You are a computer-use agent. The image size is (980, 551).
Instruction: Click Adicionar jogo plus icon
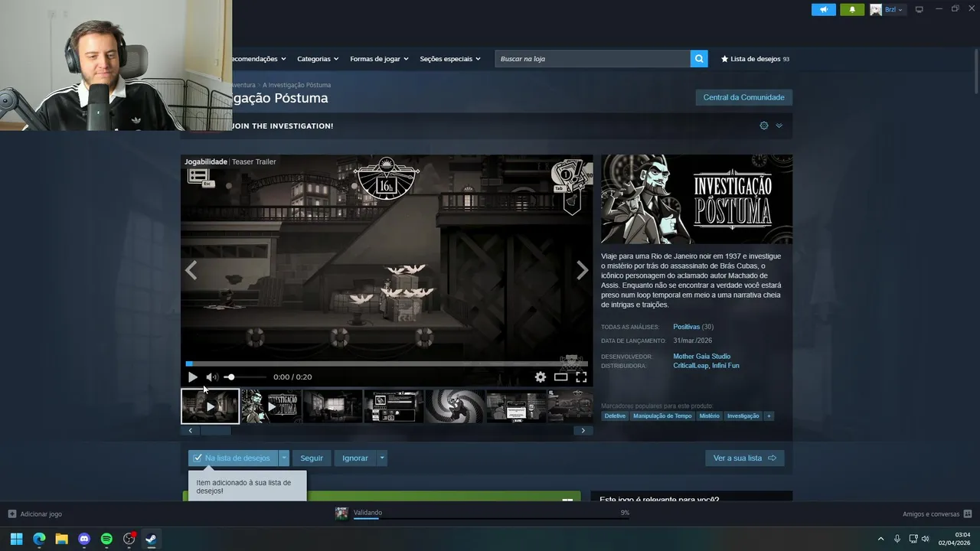coord(12,514)
